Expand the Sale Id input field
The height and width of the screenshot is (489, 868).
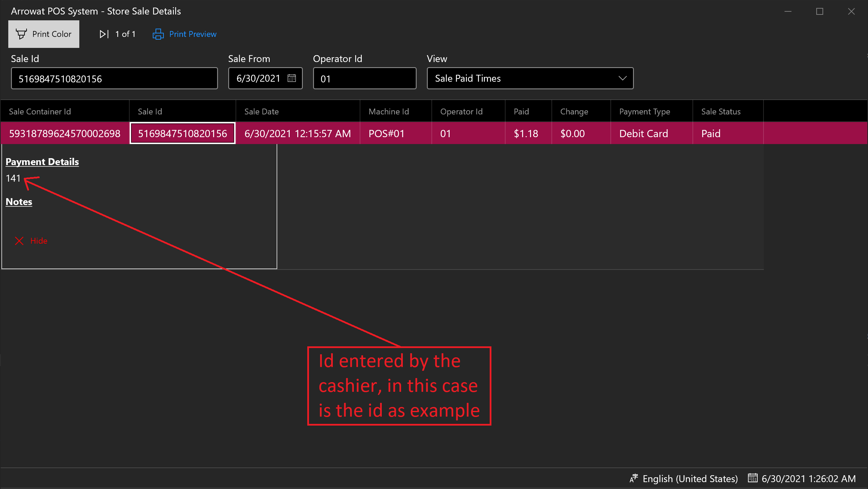[114, 78]
